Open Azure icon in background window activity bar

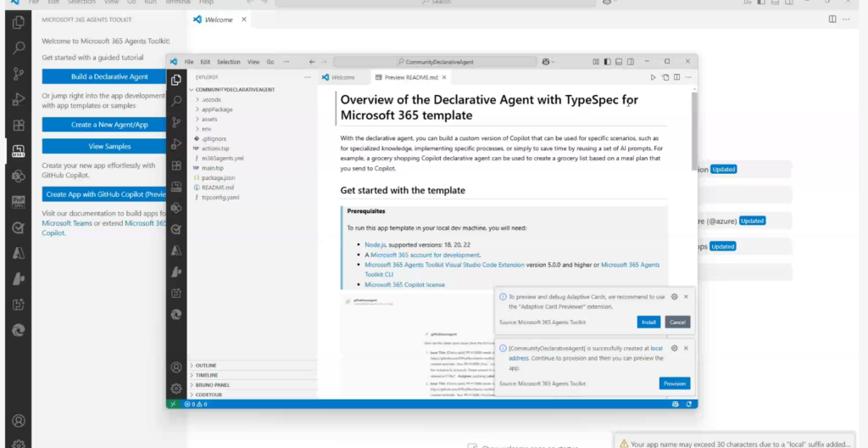(19, 254)
